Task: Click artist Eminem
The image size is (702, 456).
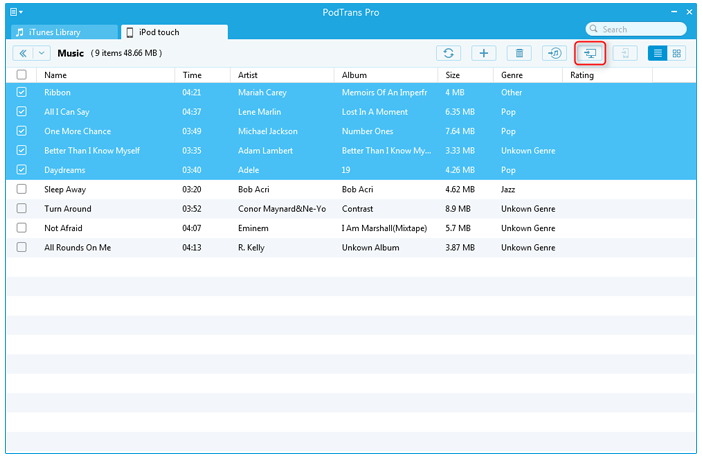Action: coord(253,228)
